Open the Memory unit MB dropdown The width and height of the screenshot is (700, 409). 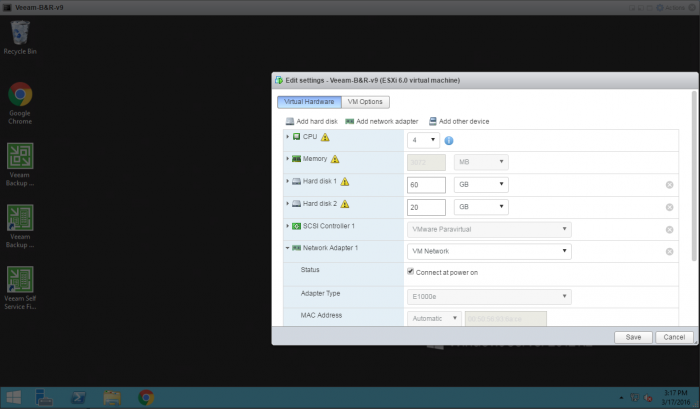(x=481, y=162)
